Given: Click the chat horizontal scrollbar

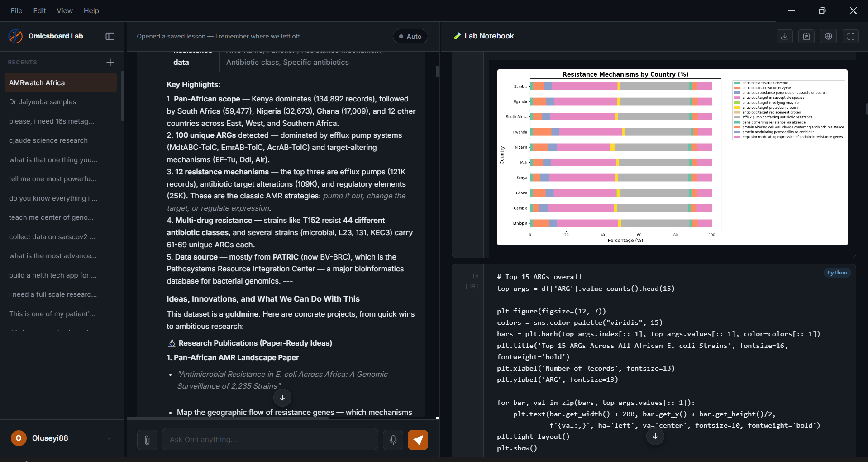Looking at the screenshot, I should [x=227, y=418].
